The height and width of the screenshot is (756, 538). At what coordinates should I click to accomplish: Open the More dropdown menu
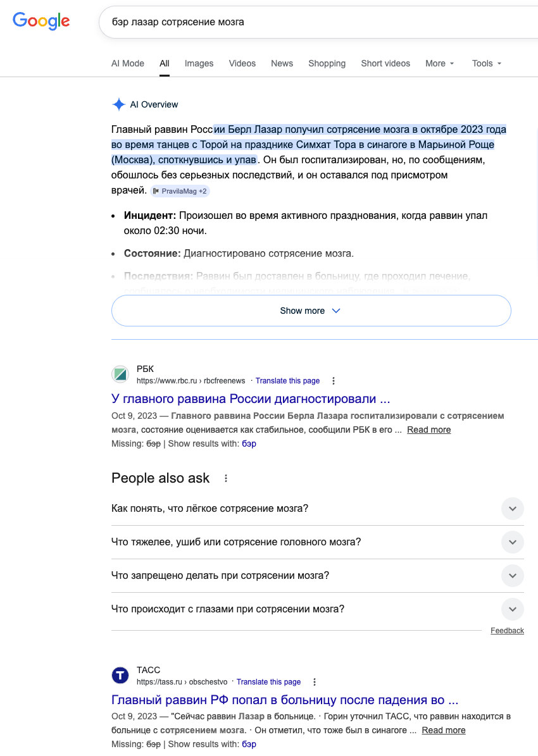439,63
